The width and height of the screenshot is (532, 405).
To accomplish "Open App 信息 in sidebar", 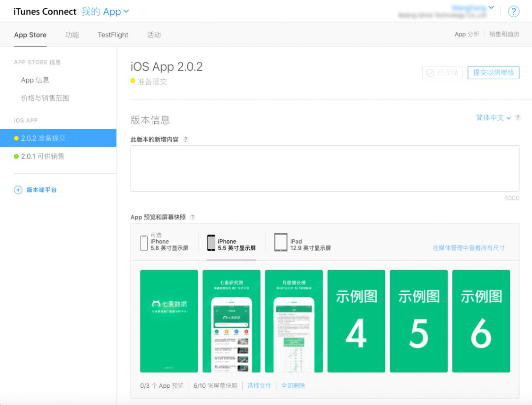I will [35, 80].
